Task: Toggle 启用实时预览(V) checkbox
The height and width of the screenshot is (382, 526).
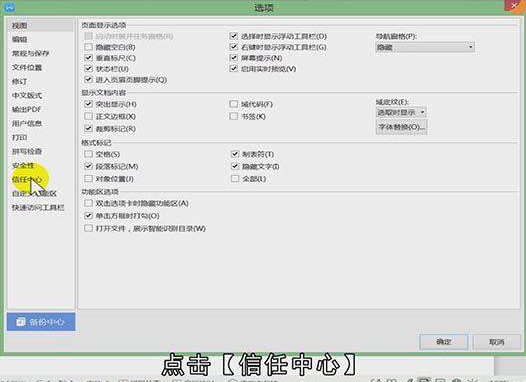Action: pyautogui.click(x=233, y=69)
